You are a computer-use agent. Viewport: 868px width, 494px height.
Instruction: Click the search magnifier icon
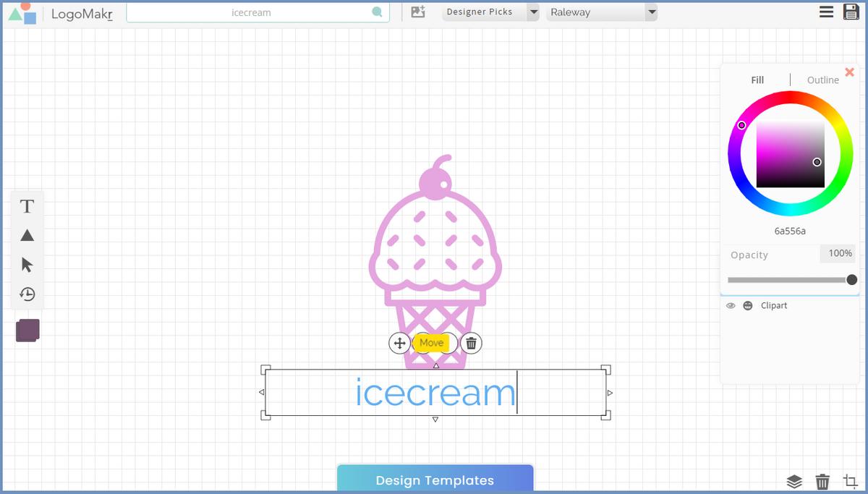(377, 12)
